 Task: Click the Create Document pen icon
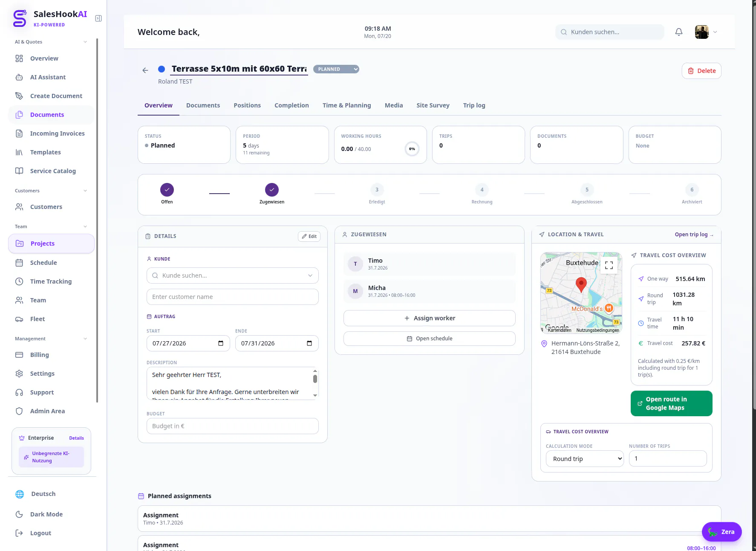point(19,96)
